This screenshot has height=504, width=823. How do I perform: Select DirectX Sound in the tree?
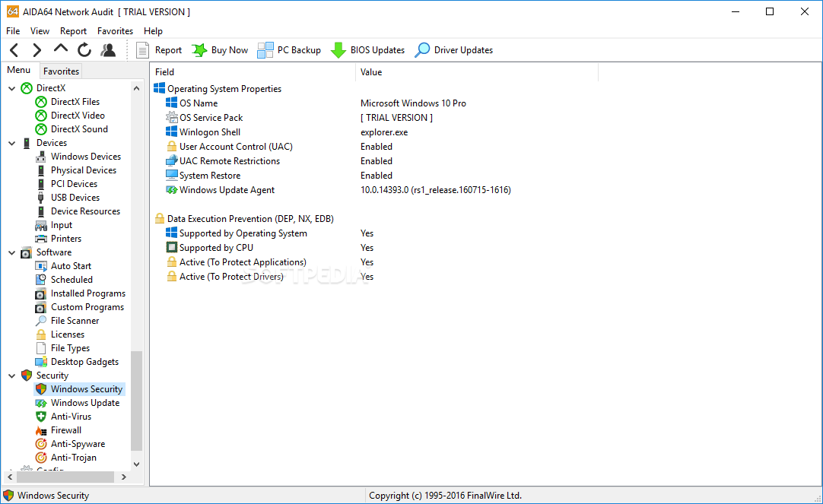(x=71, y=129)
